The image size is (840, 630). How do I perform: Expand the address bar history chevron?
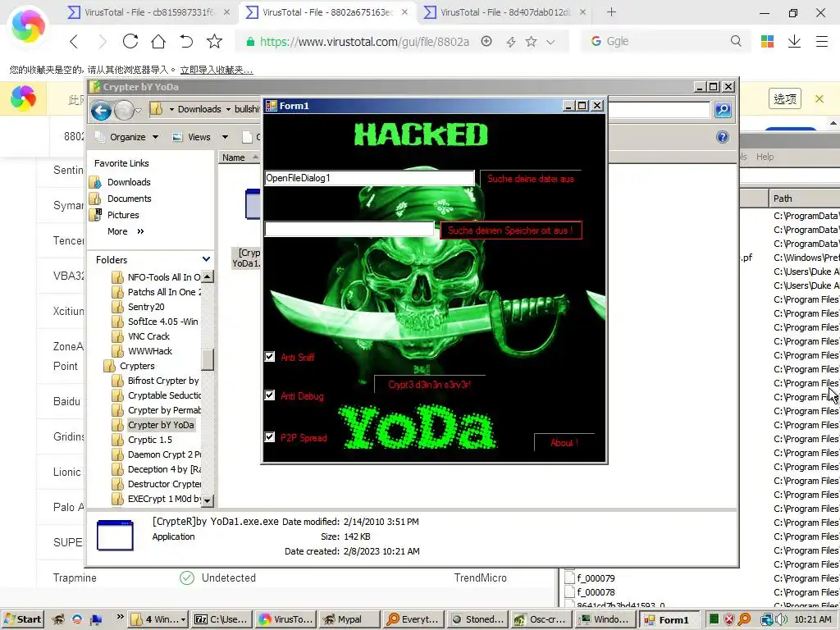coord(550,42)
